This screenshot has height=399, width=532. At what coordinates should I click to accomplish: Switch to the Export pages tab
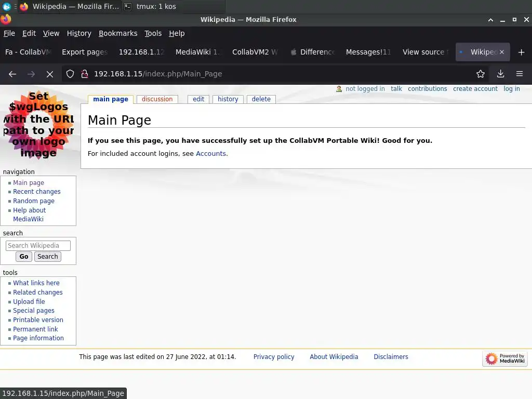[85, 52]
